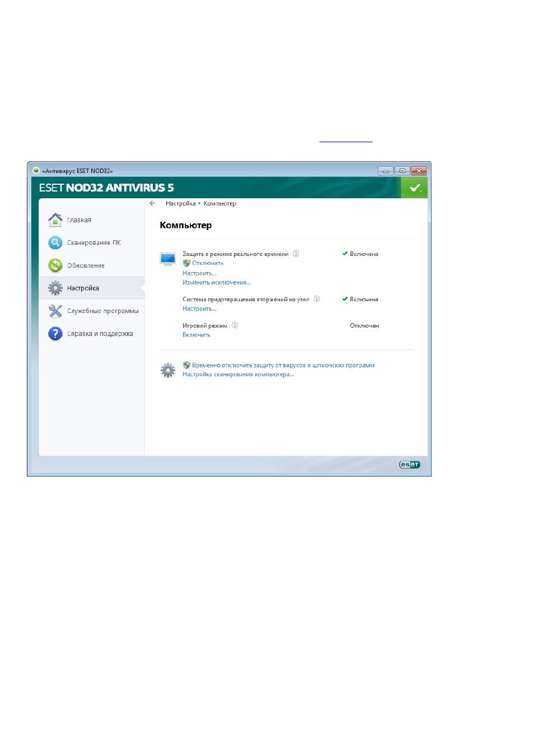
Task: Click Защита в режиме реального времени label
Action: tap(236, 254)
